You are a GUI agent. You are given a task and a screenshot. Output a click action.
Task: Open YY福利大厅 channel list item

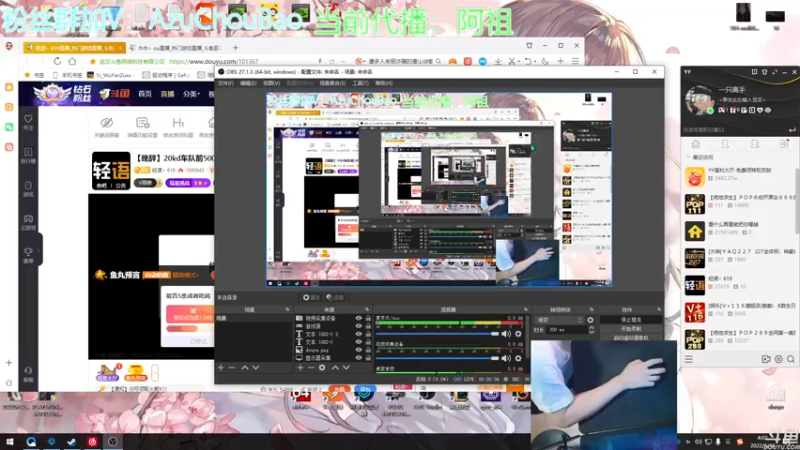click(x=740, y=177)
